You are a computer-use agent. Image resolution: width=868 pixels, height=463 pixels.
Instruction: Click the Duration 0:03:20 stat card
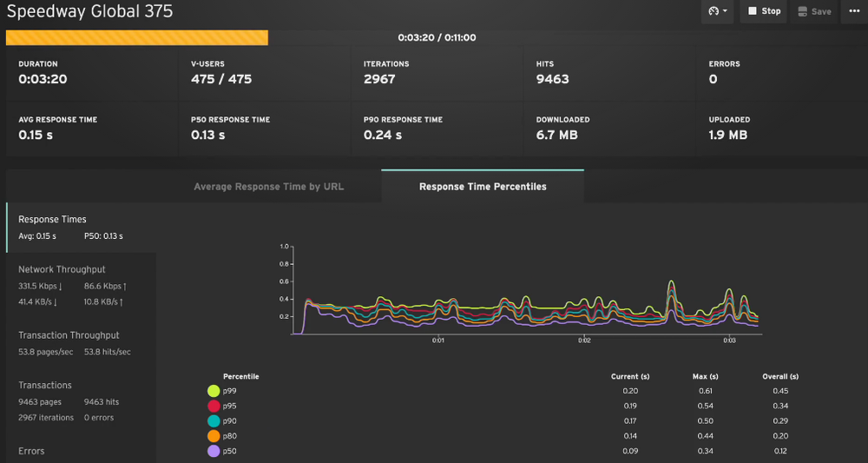tap(92, 74)
